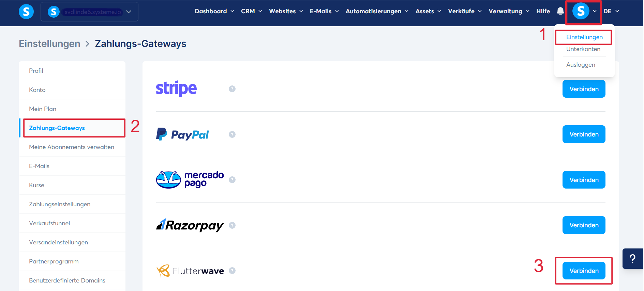Expand the Assets menu
644x291 pixels.
(x=428, y=11)
